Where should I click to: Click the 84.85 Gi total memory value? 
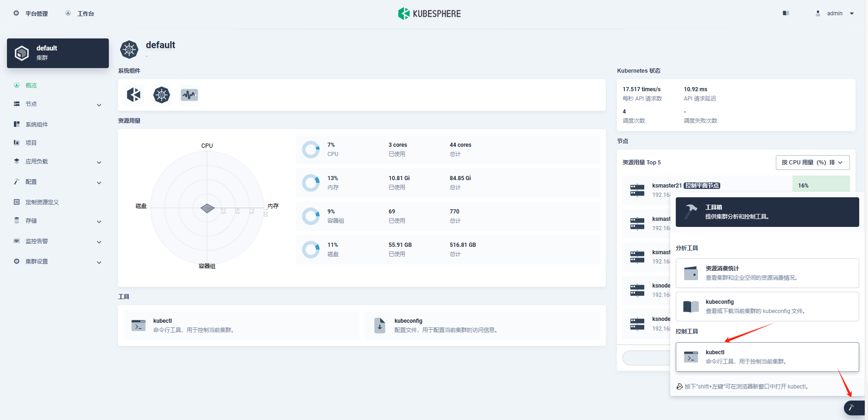(460, 178)
